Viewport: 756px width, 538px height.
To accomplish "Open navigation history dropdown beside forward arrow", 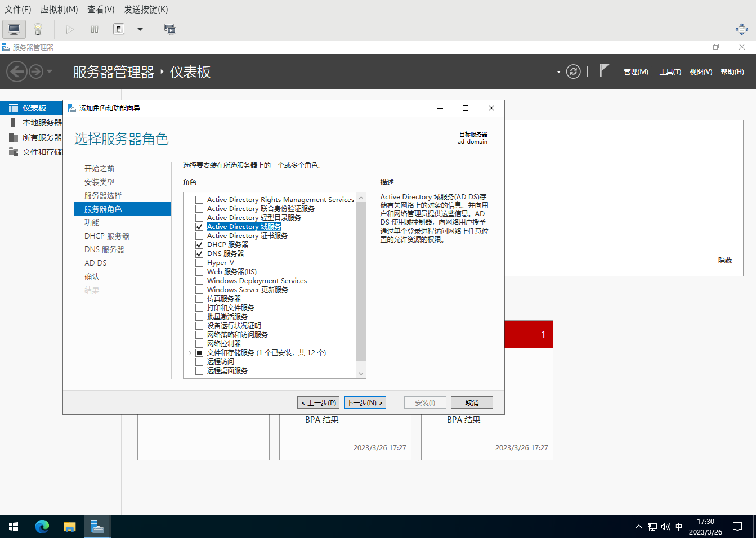I will point(50,71).
